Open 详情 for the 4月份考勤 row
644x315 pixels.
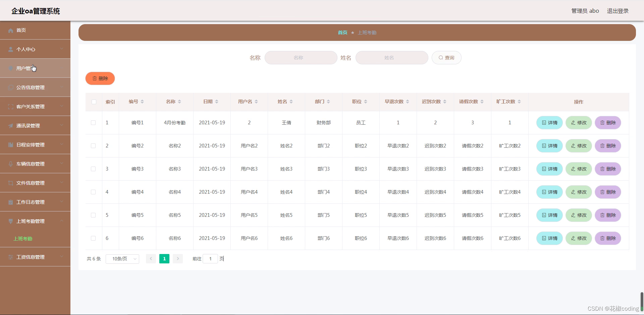[549, 123]
